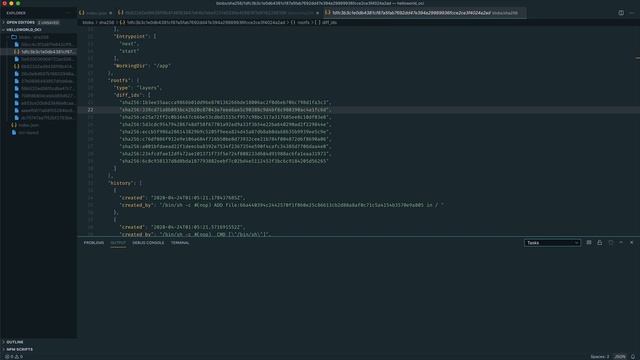The image size is (640, 360).
Task: Click the line 22 gutter number
Action: click(90, 110)
